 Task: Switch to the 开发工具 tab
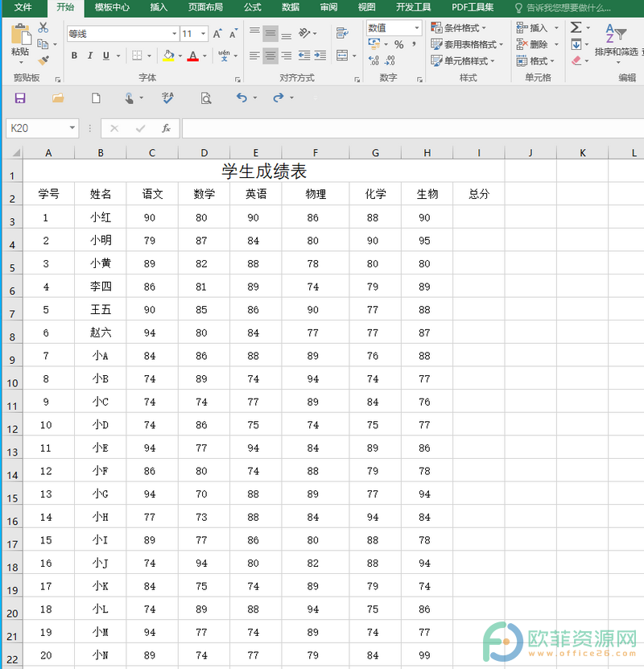point(413,7)
